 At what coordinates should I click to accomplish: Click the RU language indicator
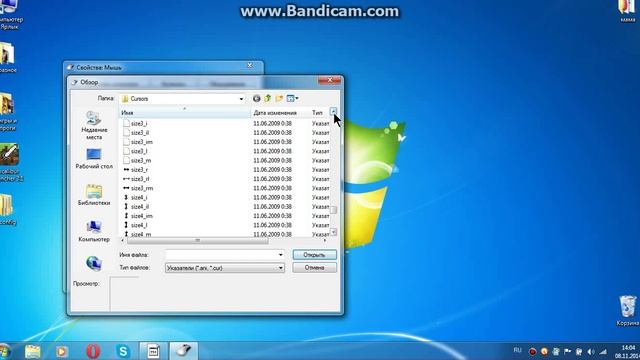point(518,350)
